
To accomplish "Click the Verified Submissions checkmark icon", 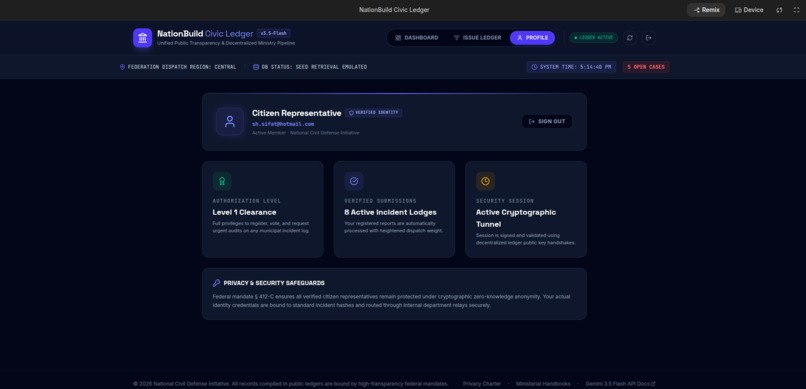I will [x=354, y=181].
